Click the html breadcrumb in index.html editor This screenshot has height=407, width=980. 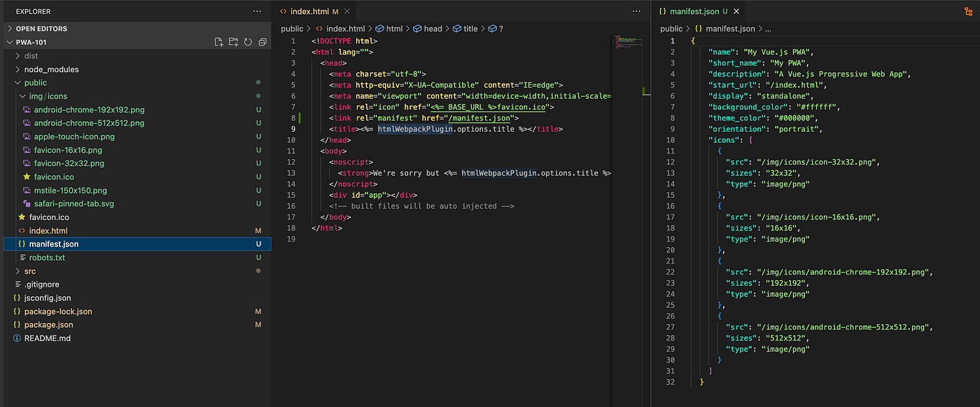click(394, 29)
